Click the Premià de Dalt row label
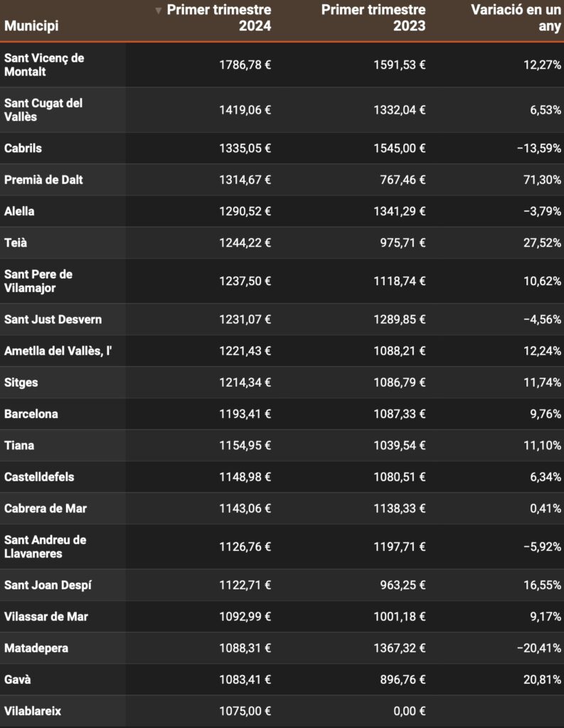The width and height of the screenshot is (564, 728). [43, 180]
